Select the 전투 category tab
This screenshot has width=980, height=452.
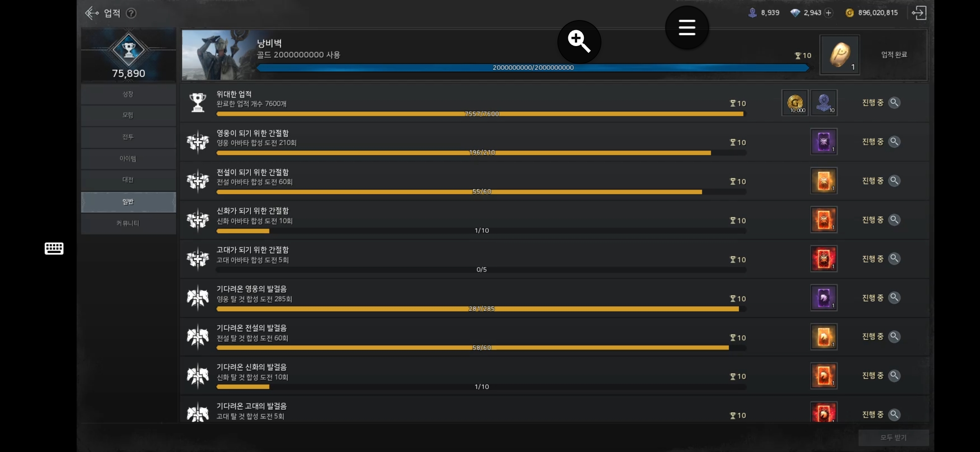click(128, 137)
